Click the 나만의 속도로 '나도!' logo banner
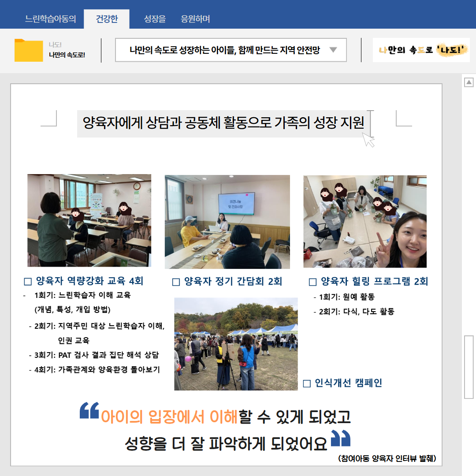The image size is (476, 476). [421, 50]
